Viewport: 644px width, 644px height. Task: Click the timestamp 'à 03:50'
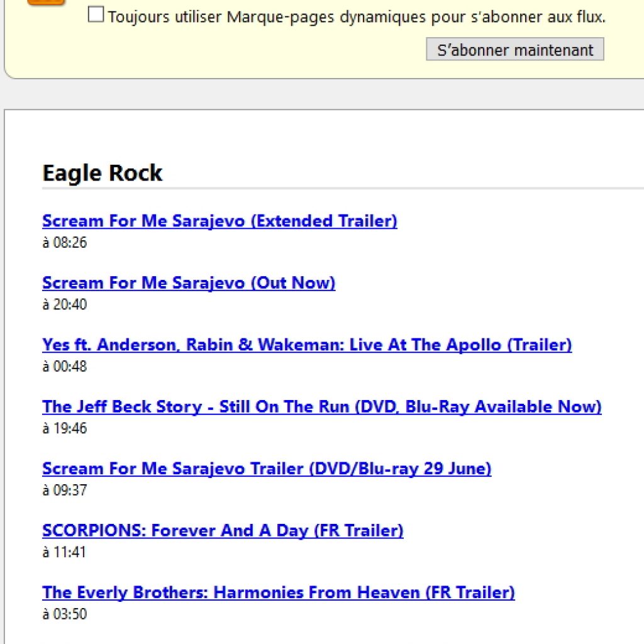tap(65, 614)
